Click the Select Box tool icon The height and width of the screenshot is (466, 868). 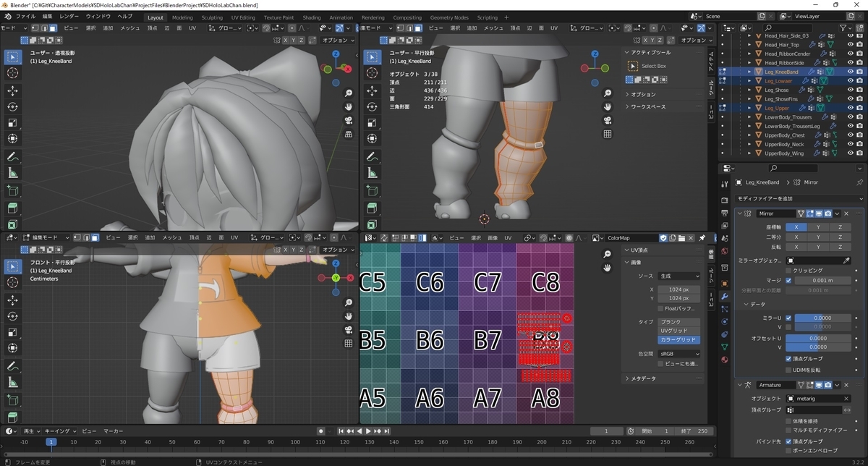[633, 66]
